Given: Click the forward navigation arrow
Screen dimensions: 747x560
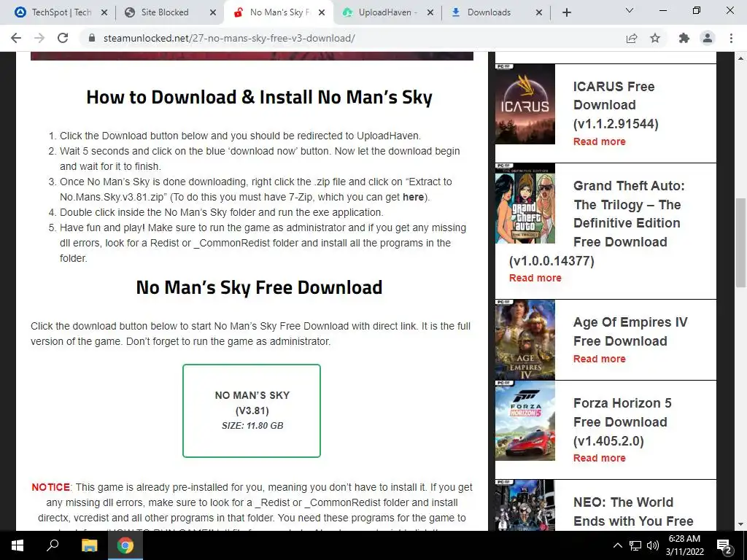Looking at the screenshot, I should pyautogui.click(x=39, y=38).
